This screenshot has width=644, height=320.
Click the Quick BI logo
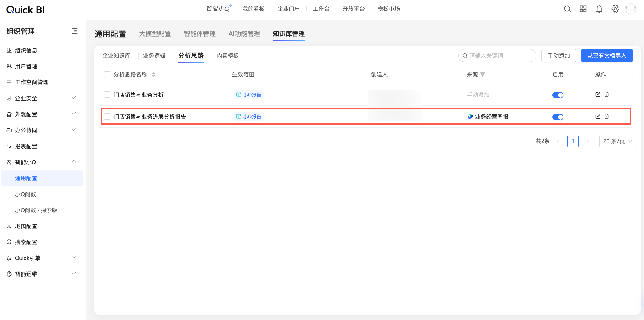[25, 10]
